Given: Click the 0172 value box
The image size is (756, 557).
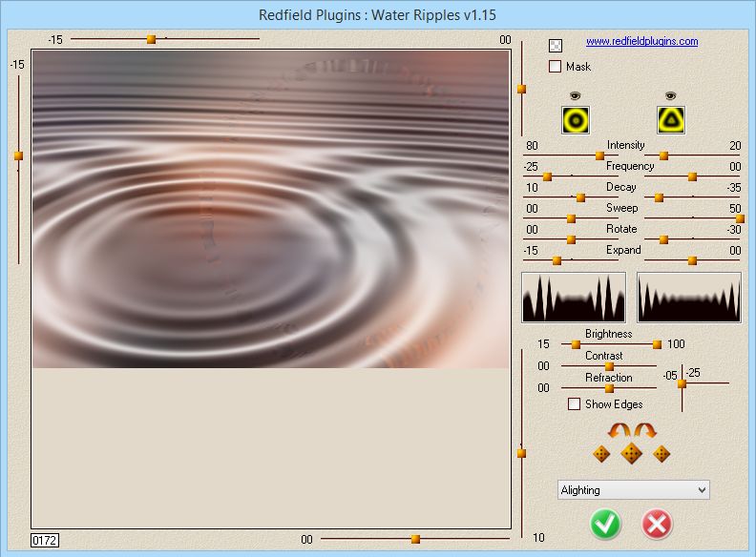Looking at the screenshot, I should [45, 540].
